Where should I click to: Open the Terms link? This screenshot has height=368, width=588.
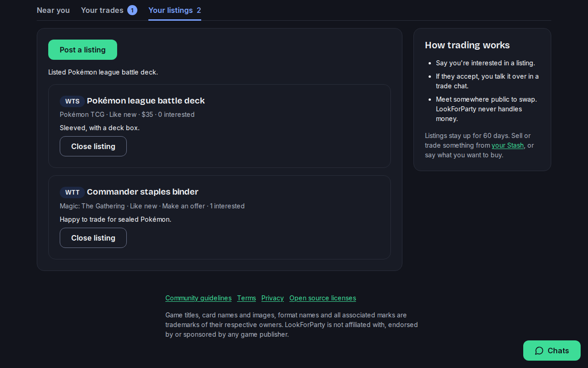click(246, 298)
